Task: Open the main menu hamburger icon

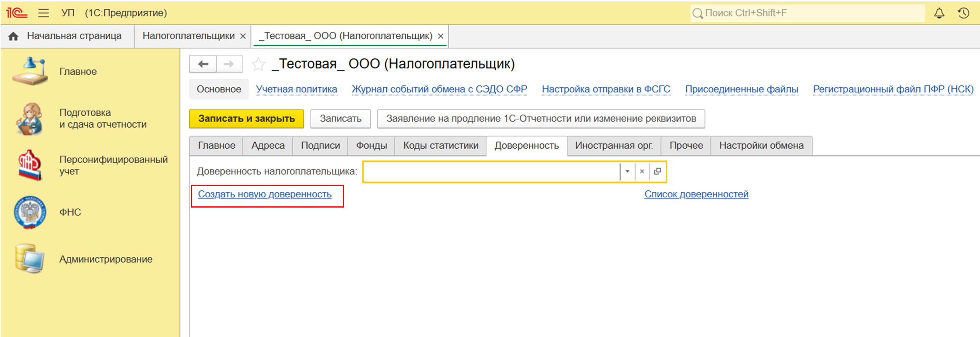Action: (x=44, y=13)
